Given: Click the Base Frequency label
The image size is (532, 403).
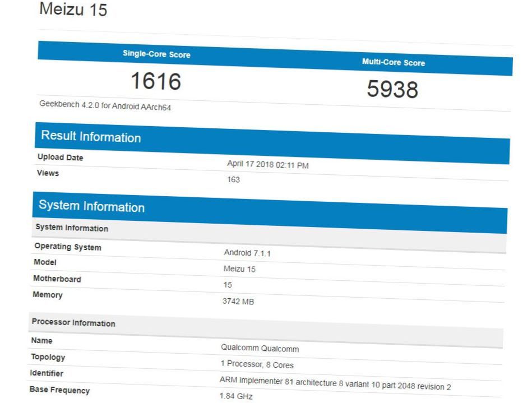Looking at the screenshot, I should point(60,390).
